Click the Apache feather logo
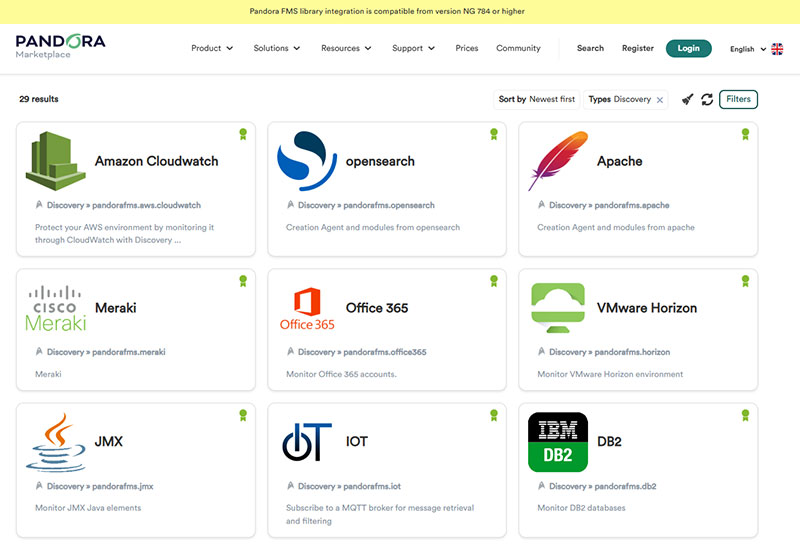Image resolution: width=800 pixels, height=546 pixels. tap(558, 161)
